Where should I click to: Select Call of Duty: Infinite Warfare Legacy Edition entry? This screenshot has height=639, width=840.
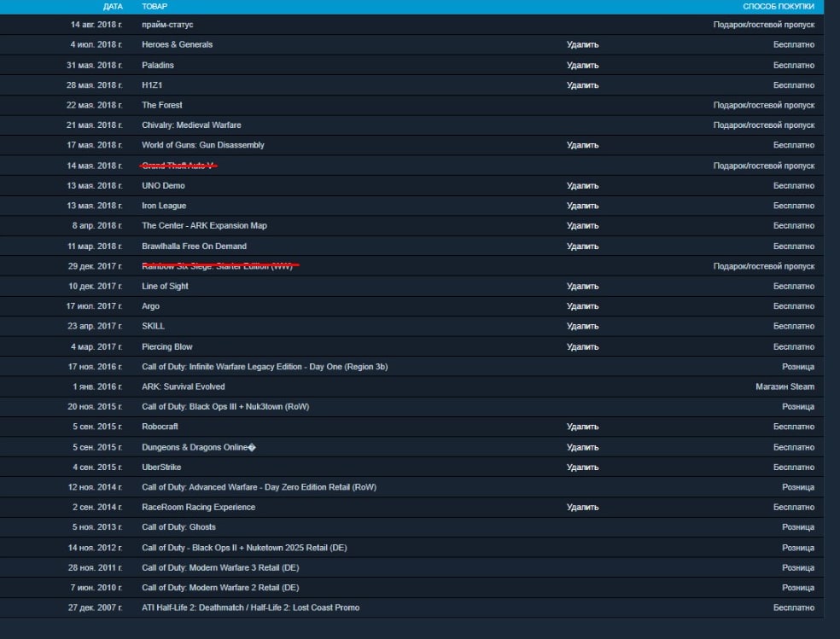[x=265, y=367]
